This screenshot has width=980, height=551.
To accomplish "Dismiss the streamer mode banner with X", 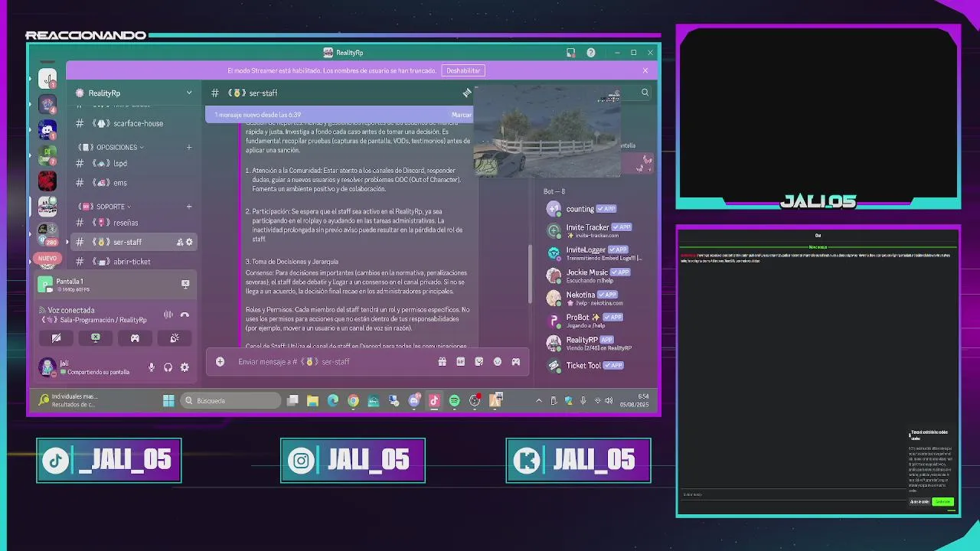I will (645, 70).
